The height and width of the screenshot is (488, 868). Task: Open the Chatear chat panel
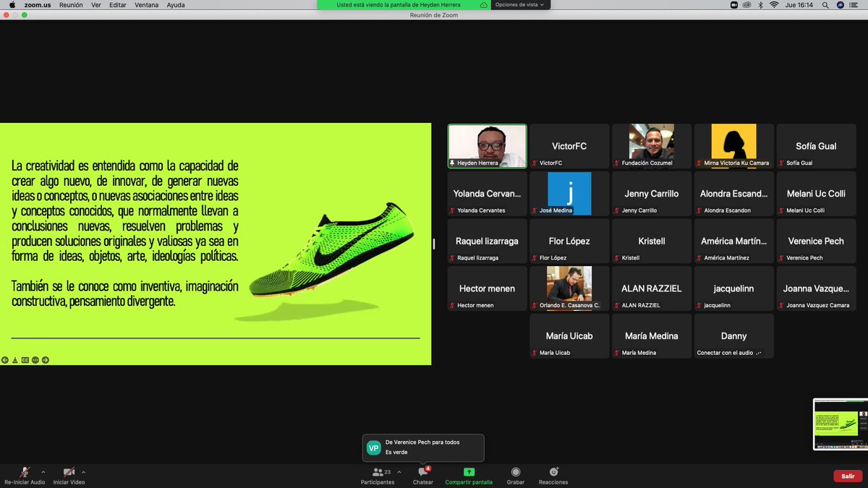(x=423, y=475)
